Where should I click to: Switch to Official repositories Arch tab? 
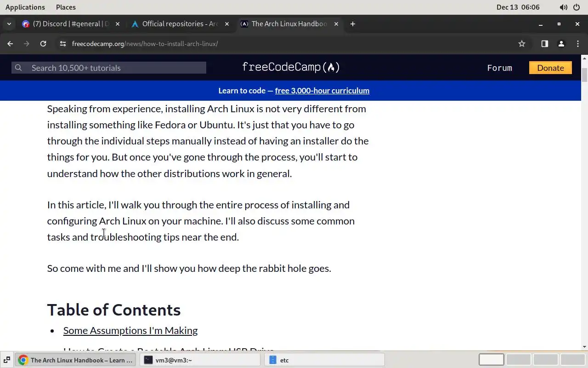pos(180,24)
